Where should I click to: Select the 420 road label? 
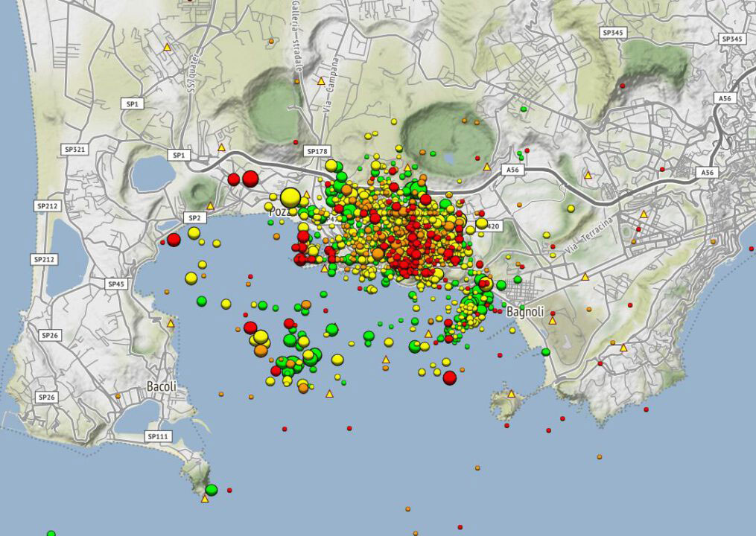coord(493,226)
